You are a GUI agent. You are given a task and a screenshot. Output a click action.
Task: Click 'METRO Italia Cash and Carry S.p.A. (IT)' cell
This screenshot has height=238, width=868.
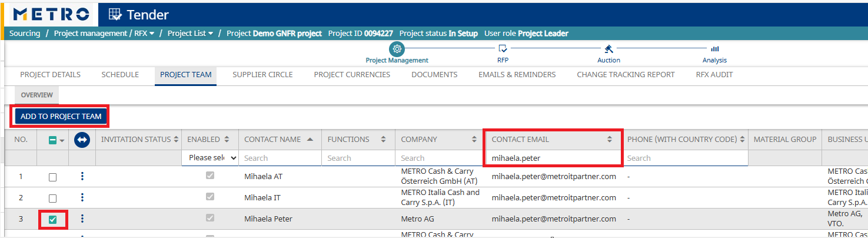click(x=440, y=197)
